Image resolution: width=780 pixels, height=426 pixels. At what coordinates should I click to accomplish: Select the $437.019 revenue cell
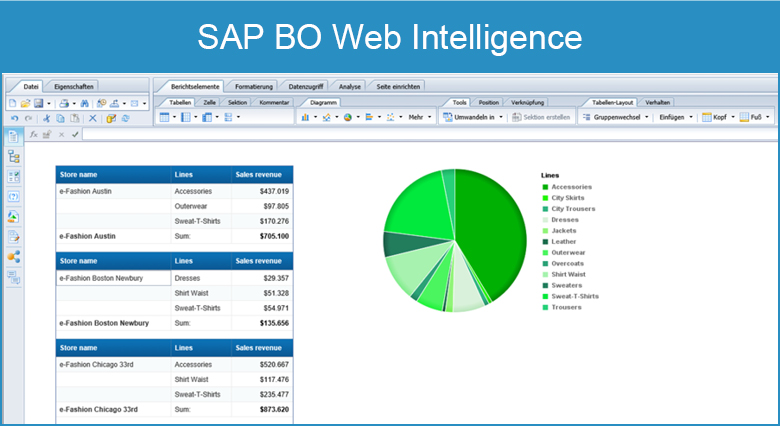(x=262, y=191)
